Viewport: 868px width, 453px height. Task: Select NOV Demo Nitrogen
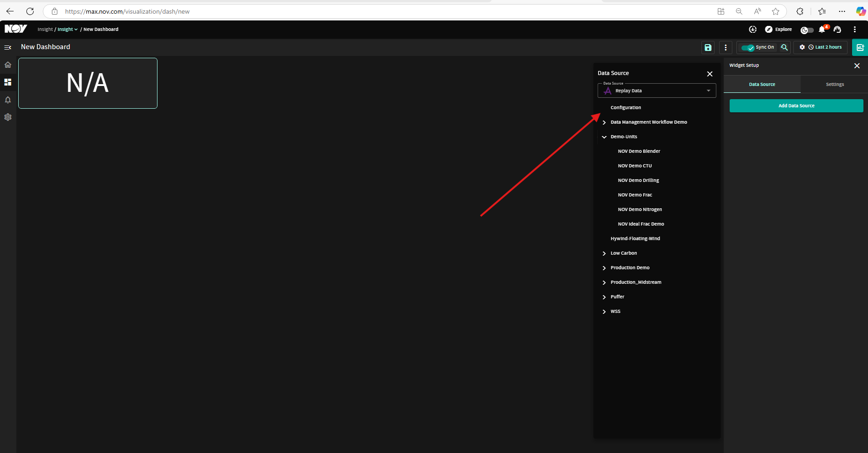point(640,210)
